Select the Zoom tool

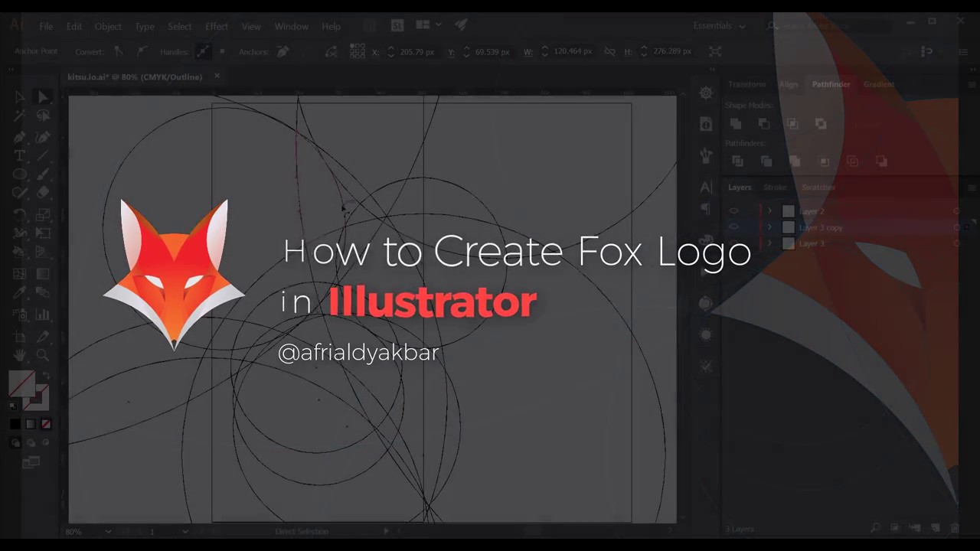pyautogui.click(x=43, y=355)
